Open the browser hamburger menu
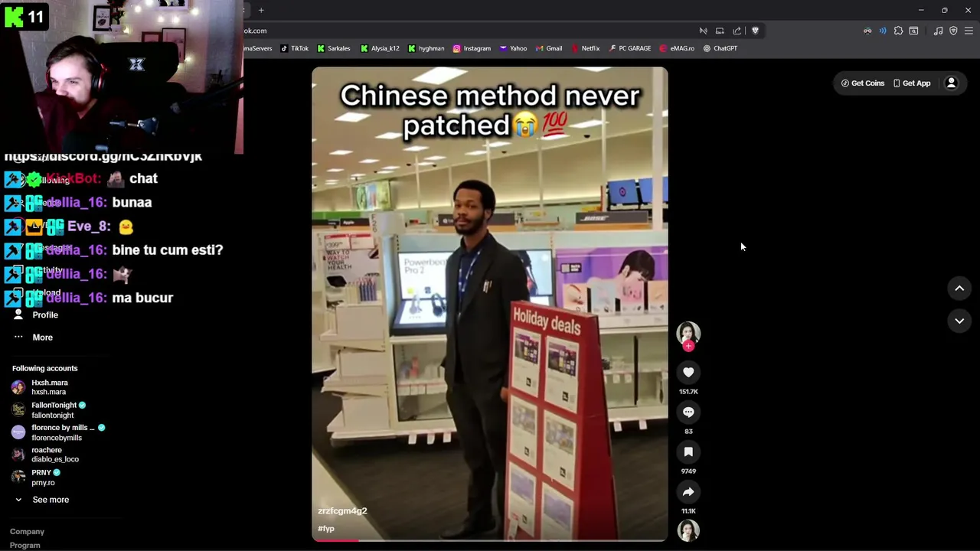 [969, 31]
